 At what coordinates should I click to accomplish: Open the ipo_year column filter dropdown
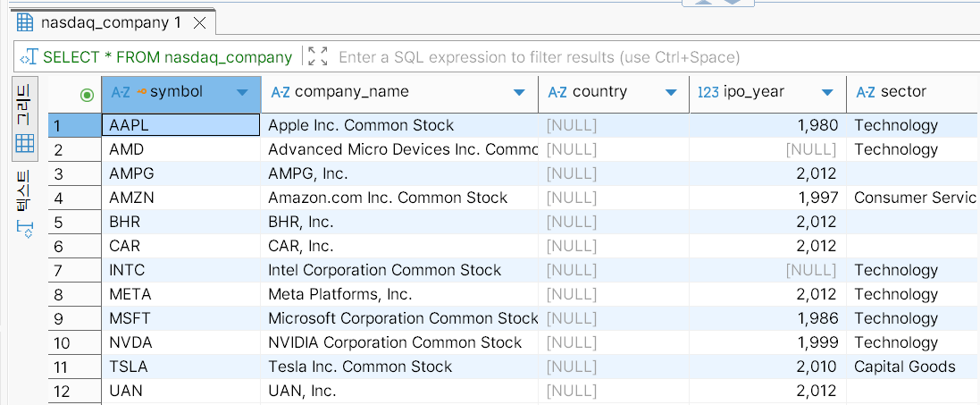point(828,93)
